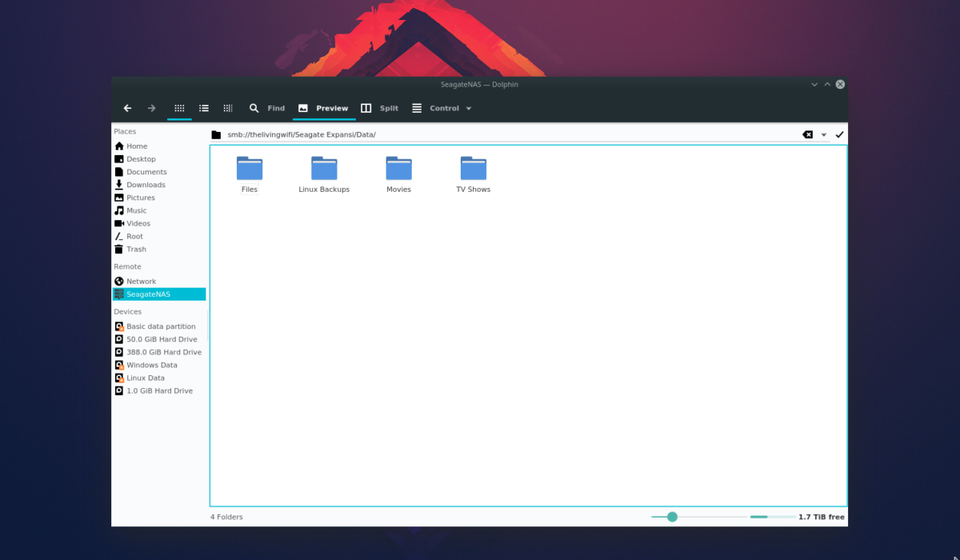Open Music in Places panel

tap(159, 210)
